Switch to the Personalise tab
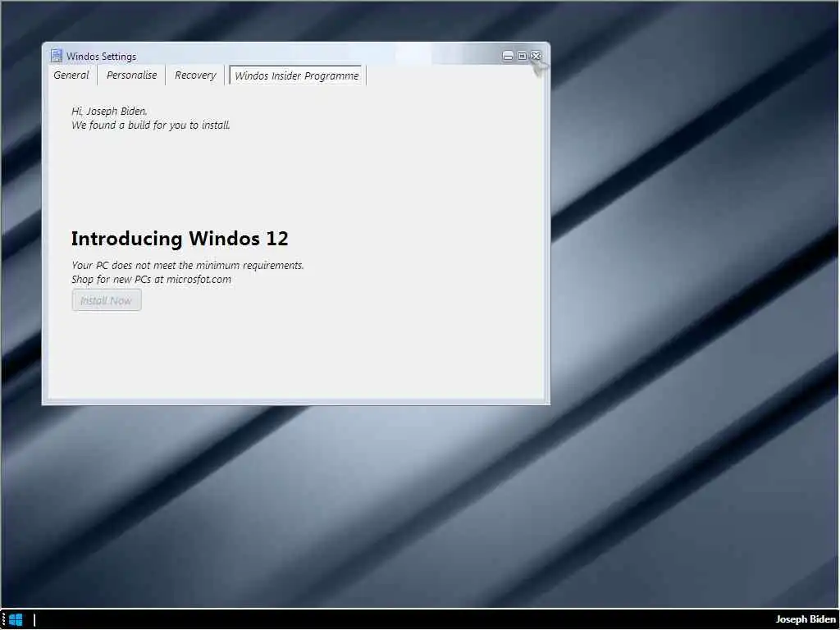The height and width of the screenshot is (630, 840). tap(132, 75)
